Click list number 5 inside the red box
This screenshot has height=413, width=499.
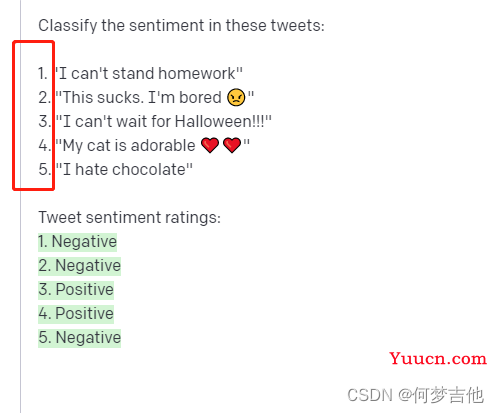coord(44,170)
